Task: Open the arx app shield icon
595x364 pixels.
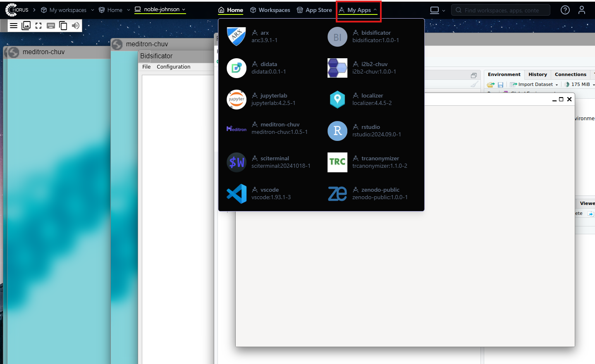Action: point(237,37)
